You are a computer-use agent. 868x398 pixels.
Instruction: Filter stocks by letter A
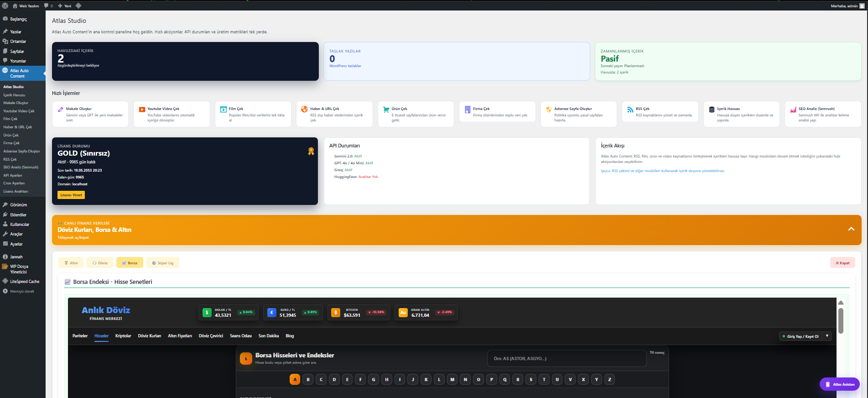[x=295, y=379]
